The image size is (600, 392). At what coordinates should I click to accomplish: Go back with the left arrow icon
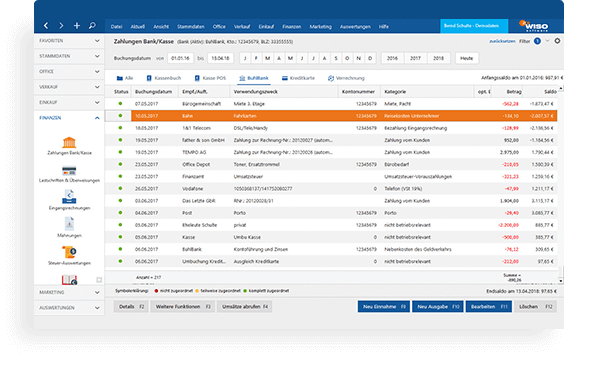tap(46, 26)
